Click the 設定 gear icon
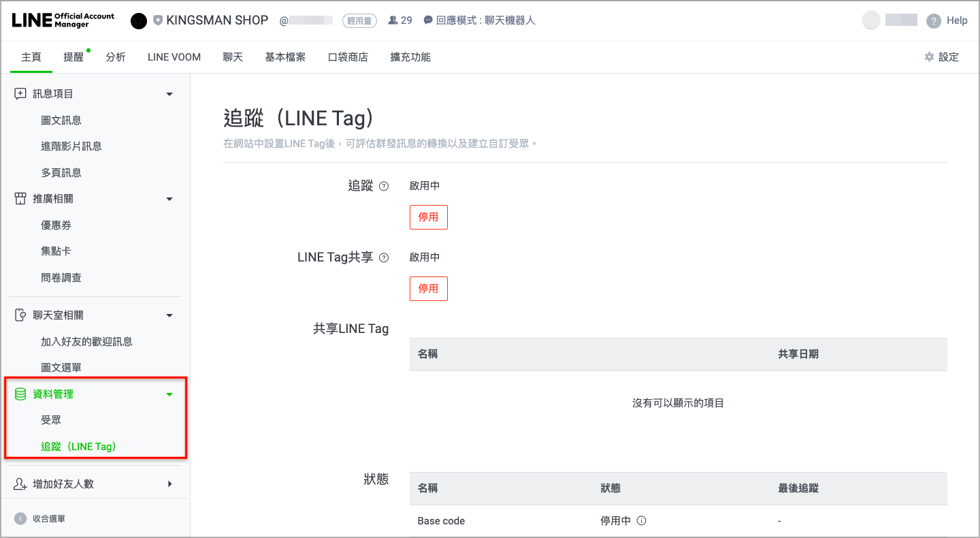Viewport: 980px width, 538px height. pos(929,57)
